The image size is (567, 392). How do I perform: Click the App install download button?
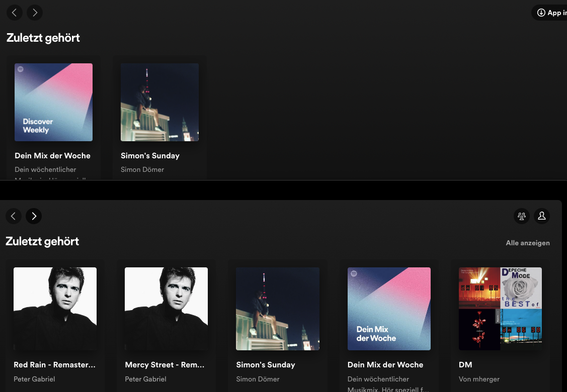549,13
